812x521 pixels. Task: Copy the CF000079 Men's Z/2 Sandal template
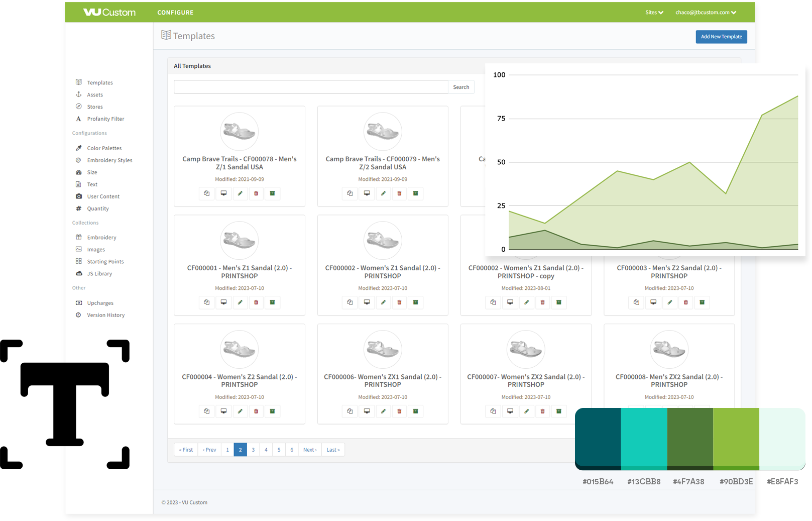(350, 193)
